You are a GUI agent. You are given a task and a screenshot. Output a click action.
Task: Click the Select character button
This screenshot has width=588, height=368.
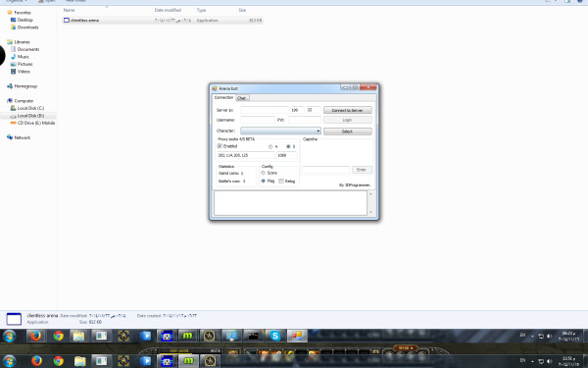click(348, 131)
